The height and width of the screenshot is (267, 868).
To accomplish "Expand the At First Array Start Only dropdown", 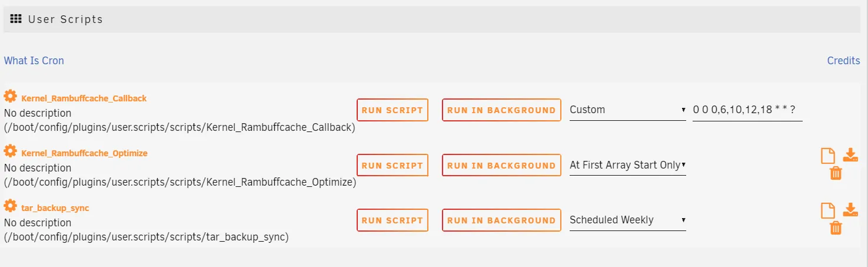I will click(x=627, y=166).
